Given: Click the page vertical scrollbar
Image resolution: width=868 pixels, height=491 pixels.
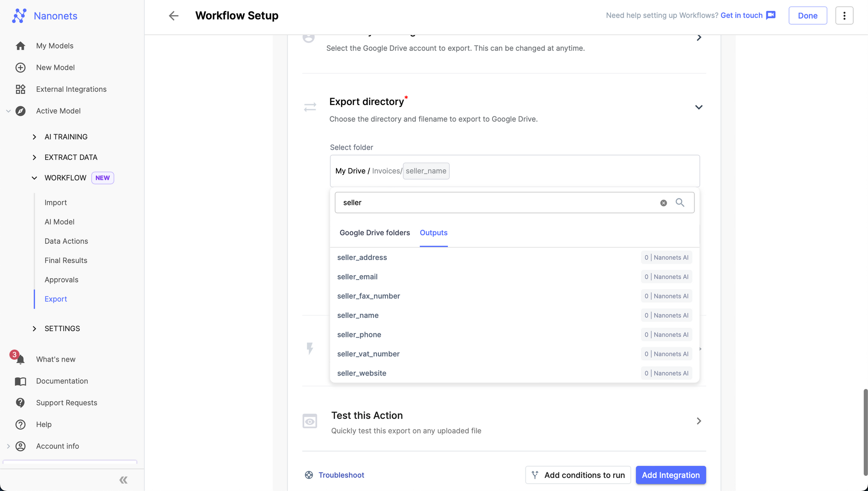Looking at the screenshot, I should [x=865, y=432].
